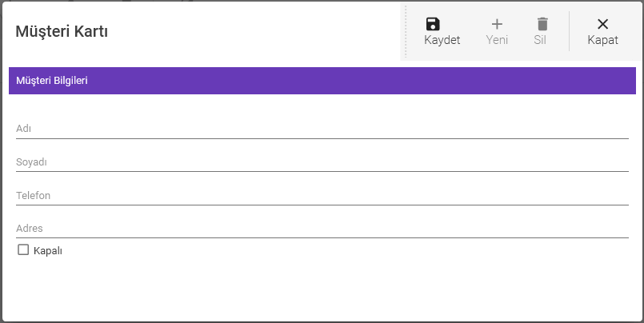Image resolution: width=644 pixels, height=323 pixels.
Task: Click the floppy disk save icon
Action: click(x=433, y=24)
